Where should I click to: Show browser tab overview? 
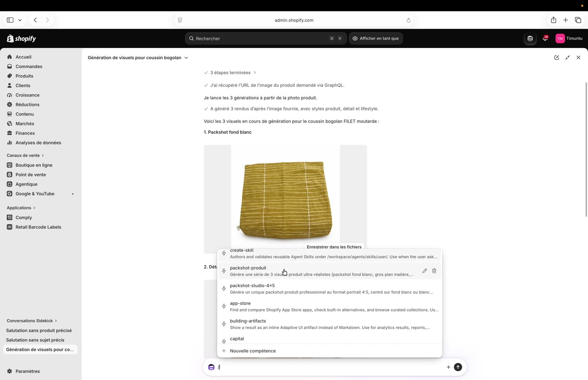578,20
